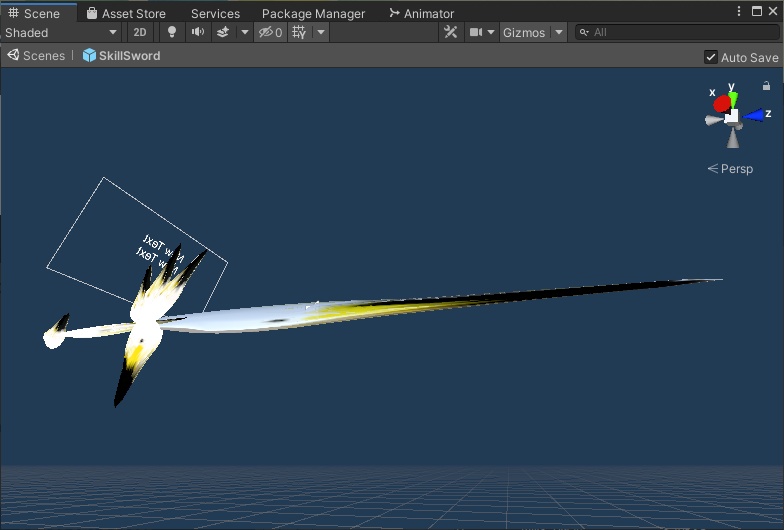Screen dimensions: 784x530
Task: Toggle hidden objects visibility icon
Action: 270,32
